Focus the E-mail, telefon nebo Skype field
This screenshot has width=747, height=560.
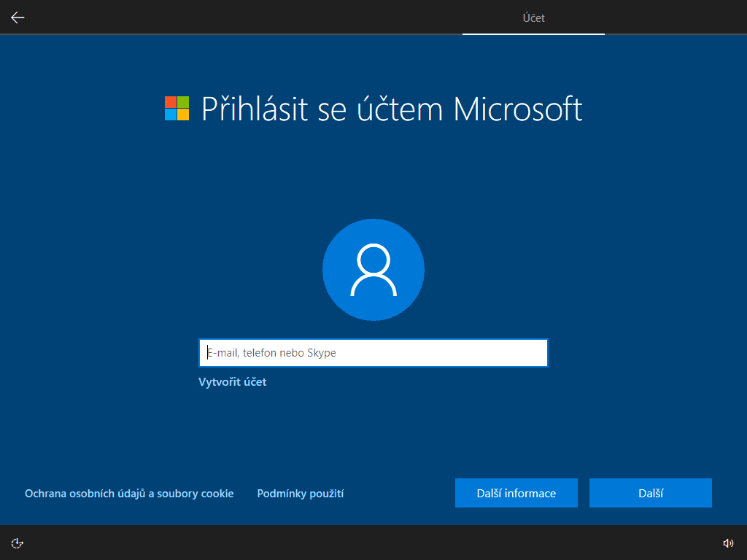click(373, 352)
